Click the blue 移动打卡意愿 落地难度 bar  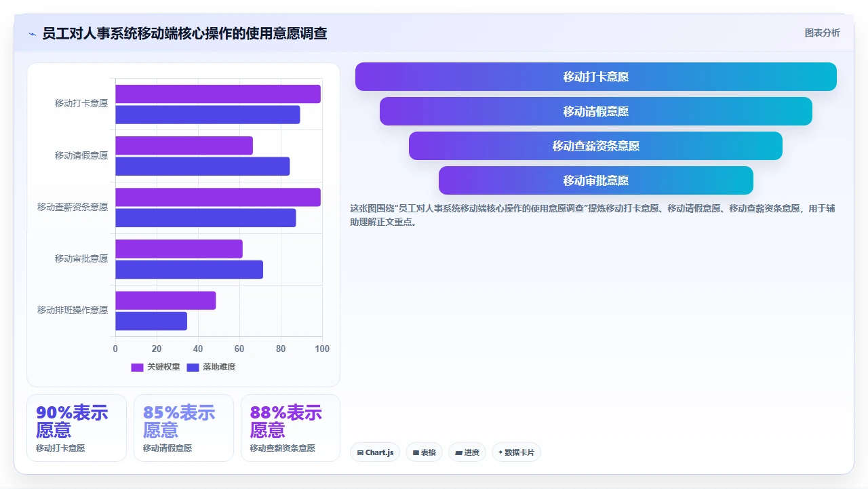pos(208,115)
